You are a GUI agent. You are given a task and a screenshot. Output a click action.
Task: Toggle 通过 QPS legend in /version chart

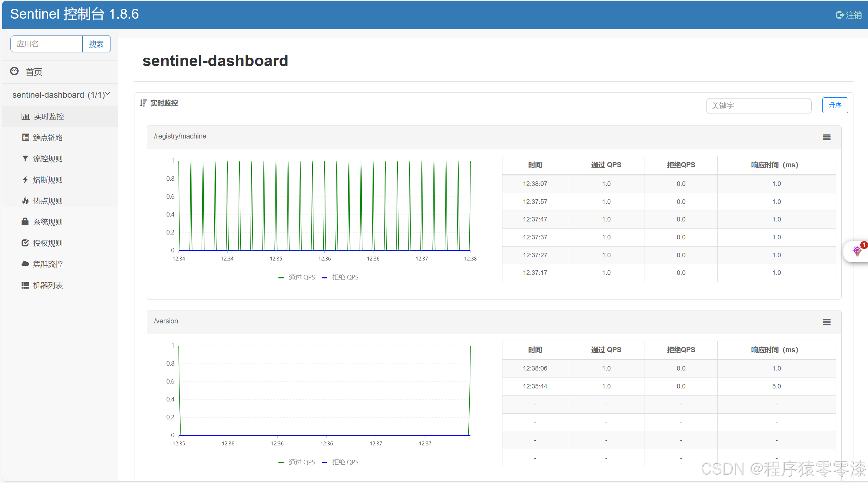tap(297, 462)
